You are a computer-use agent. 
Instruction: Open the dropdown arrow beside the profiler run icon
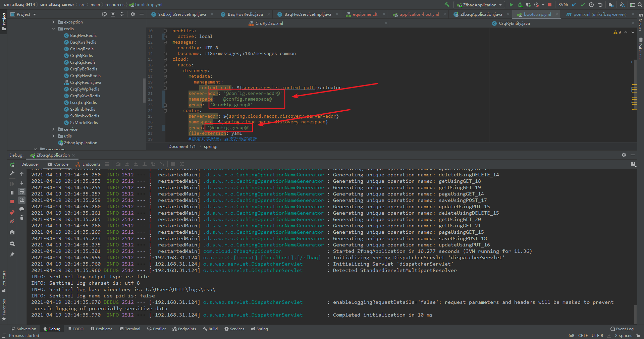pyautogui.click(x=543, y=5)
